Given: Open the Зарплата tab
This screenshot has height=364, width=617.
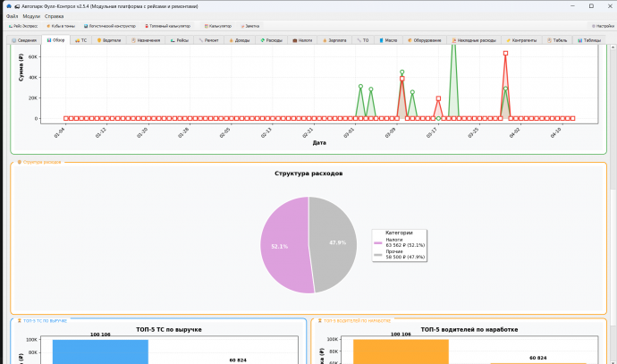Looking at the screenshot, I should pyautogui.click(x=334, y=40).
